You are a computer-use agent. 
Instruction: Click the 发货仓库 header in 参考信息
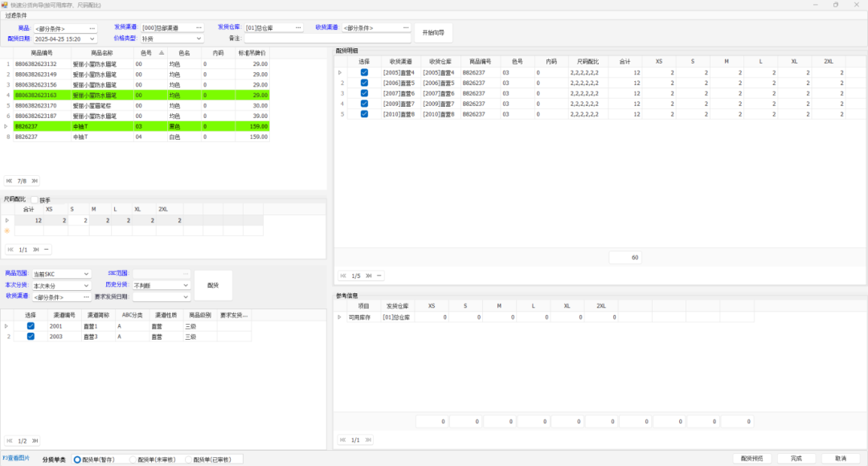click(x=398, y=306)
